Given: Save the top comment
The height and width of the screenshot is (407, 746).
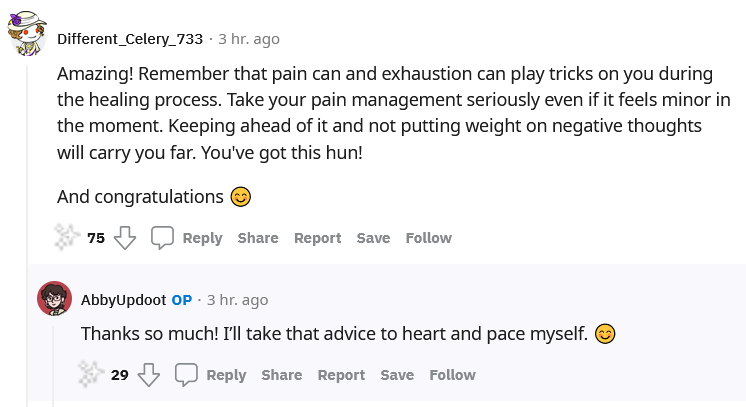Looking at the screenshot, I should click(x=373, y=238).
